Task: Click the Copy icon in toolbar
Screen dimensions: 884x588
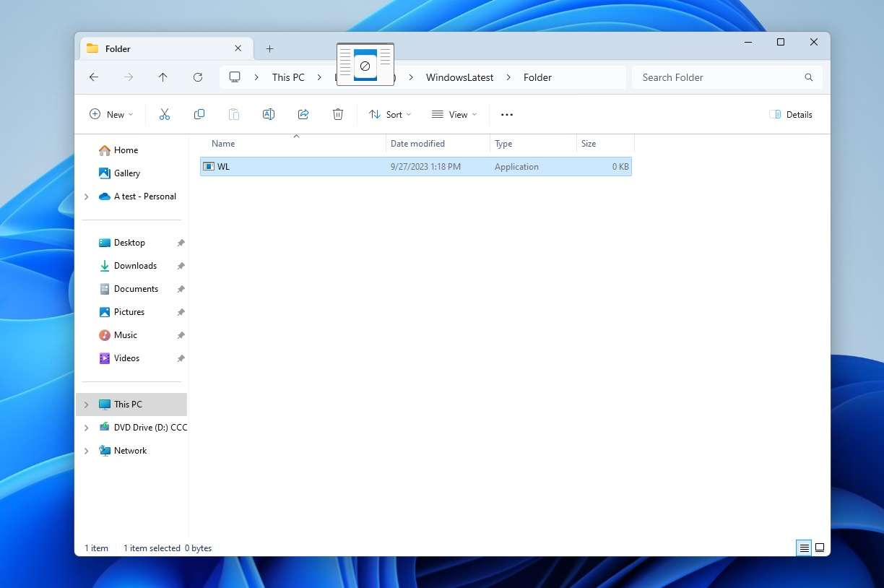Action: pos(199,114)
